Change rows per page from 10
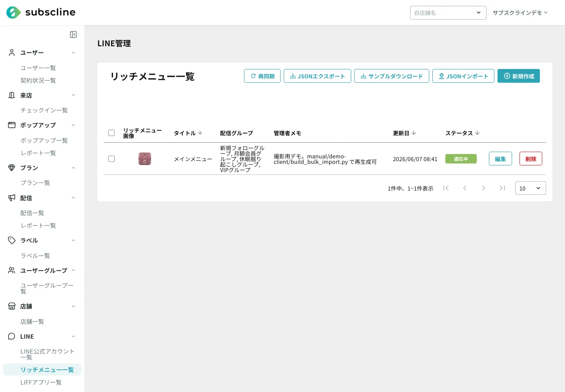Image resolution: width=565 pixels, height=392 pixels. (x=530, y=188)
